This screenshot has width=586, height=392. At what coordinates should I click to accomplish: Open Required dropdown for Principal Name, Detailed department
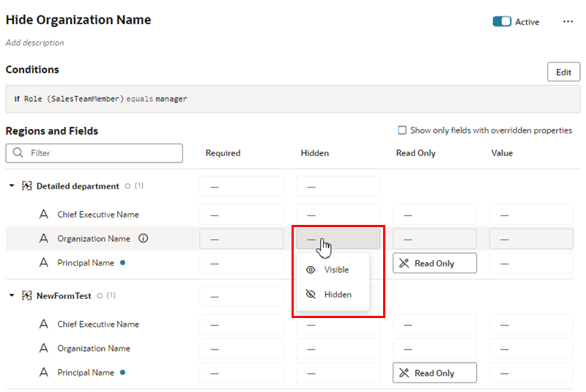[242, 263]
